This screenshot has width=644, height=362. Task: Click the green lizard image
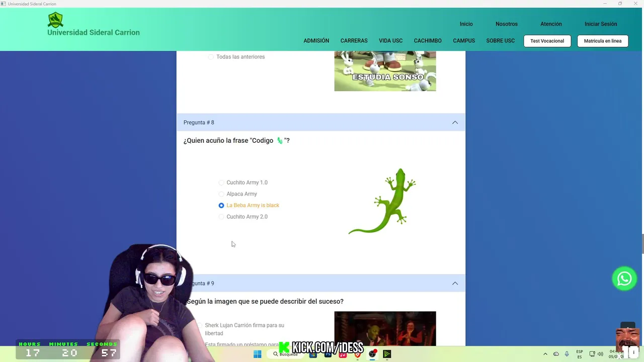pos(382,202)
